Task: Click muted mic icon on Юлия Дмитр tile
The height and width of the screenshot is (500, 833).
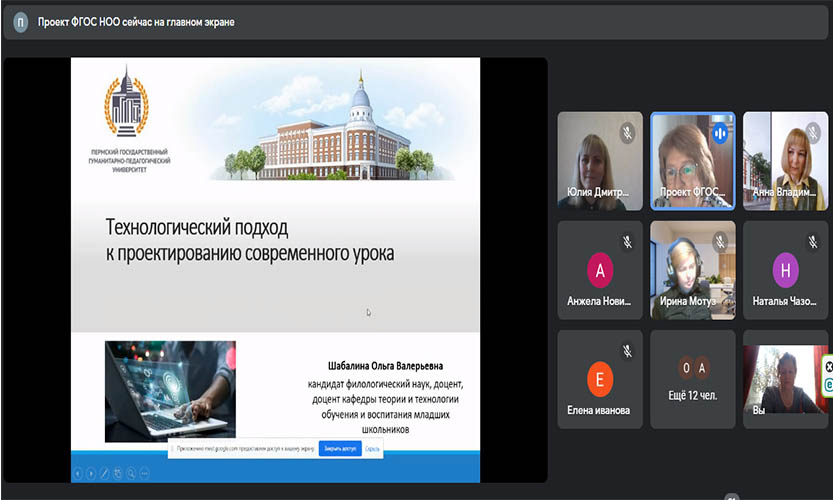Action: coord(627,132)
